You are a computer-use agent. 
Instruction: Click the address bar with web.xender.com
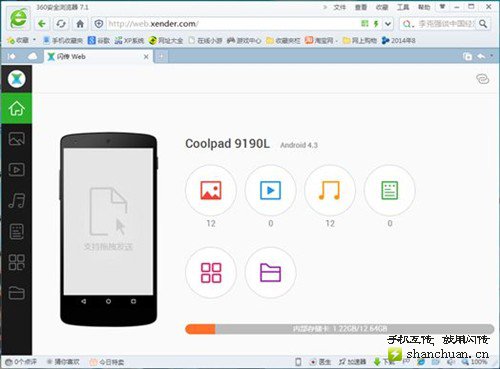(232, 24)
